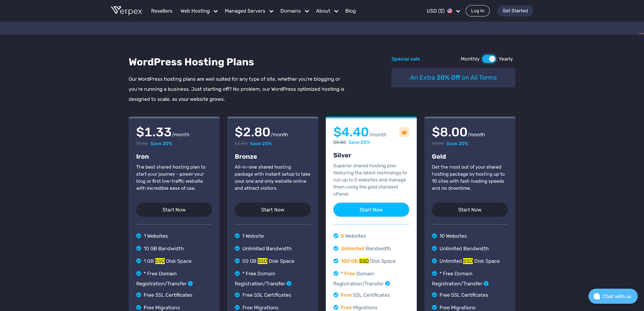
Task: Click the Get Started button
Action: (515, 11)
